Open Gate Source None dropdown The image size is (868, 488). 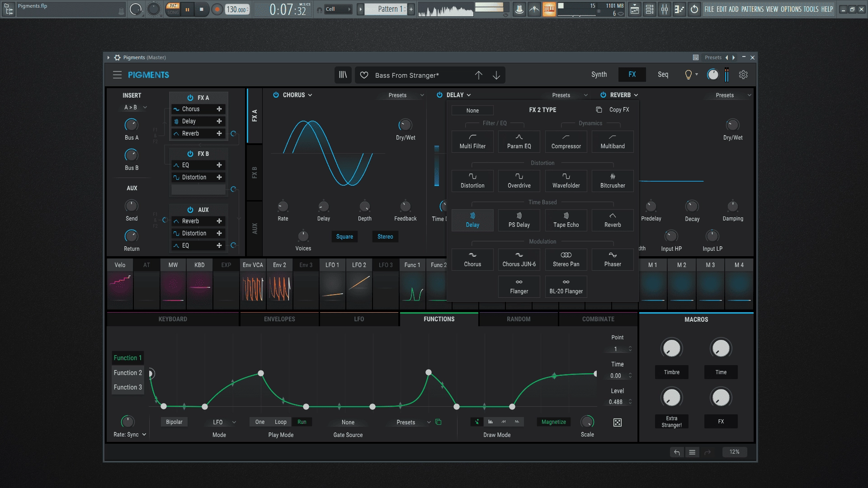tap(348, 422)
